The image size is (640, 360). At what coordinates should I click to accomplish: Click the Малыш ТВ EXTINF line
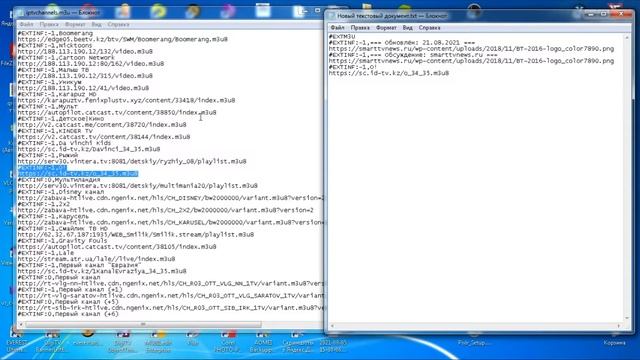pos(53,70)
